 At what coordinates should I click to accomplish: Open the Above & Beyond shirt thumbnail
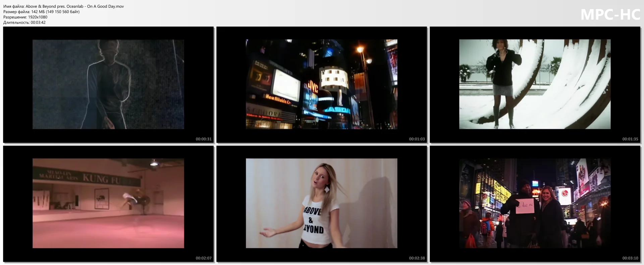(x=322, y=204)
